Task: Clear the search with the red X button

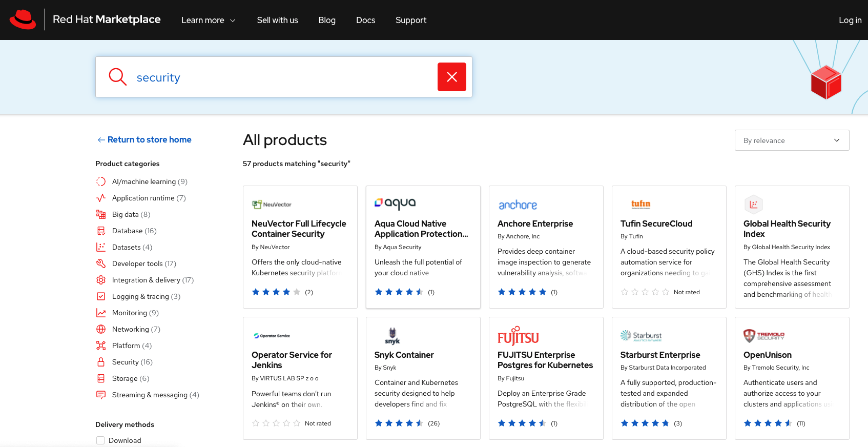Action: click(x=451, y=77)
